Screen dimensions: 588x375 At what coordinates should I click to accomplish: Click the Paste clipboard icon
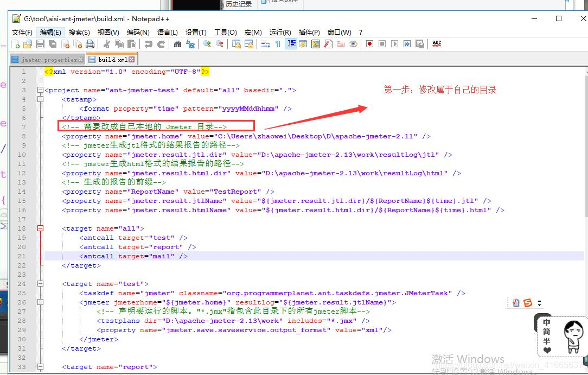(132, 45)
